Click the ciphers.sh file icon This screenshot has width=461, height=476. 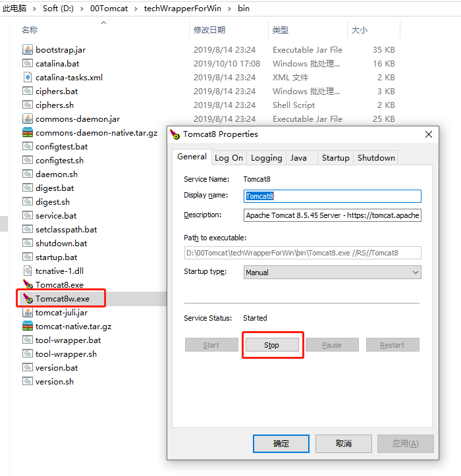click(28, 105)
